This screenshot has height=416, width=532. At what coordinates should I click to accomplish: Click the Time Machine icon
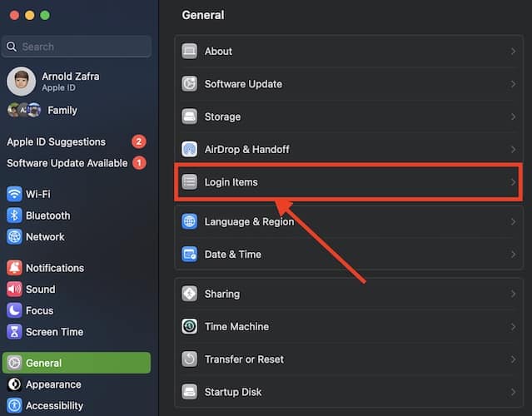click(x=190, y=327)
